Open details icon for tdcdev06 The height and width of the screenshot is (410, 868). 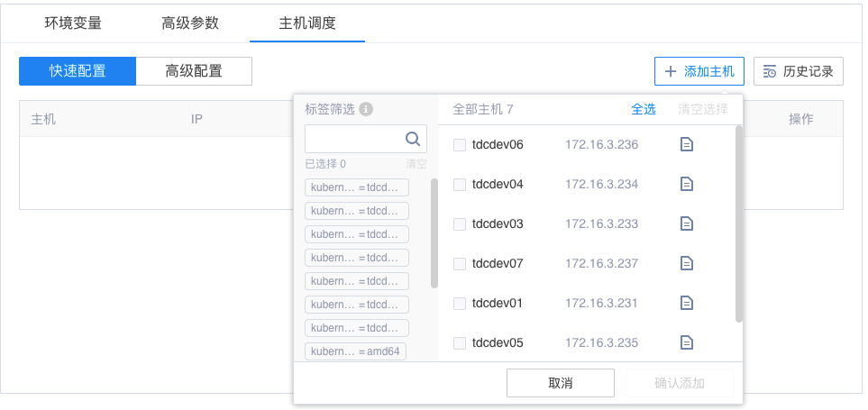(687, 144)
